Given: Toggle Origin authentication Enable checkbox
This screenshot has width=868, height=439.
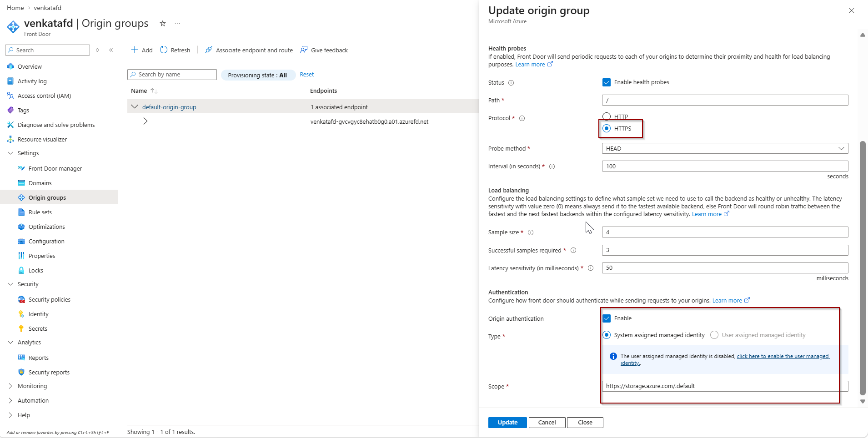Looking at the screenshot, I should coord(607,318).
